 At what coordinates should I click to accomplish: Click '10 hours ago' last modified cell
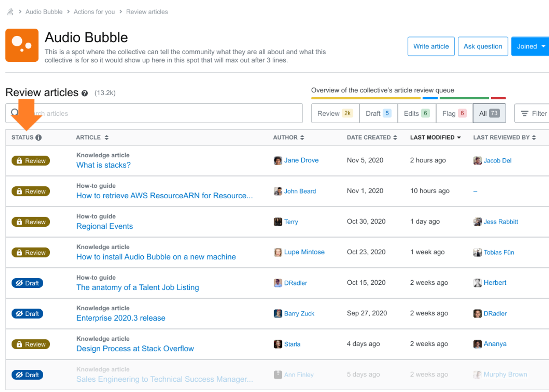pyautogui.click(x=430, y=191)
